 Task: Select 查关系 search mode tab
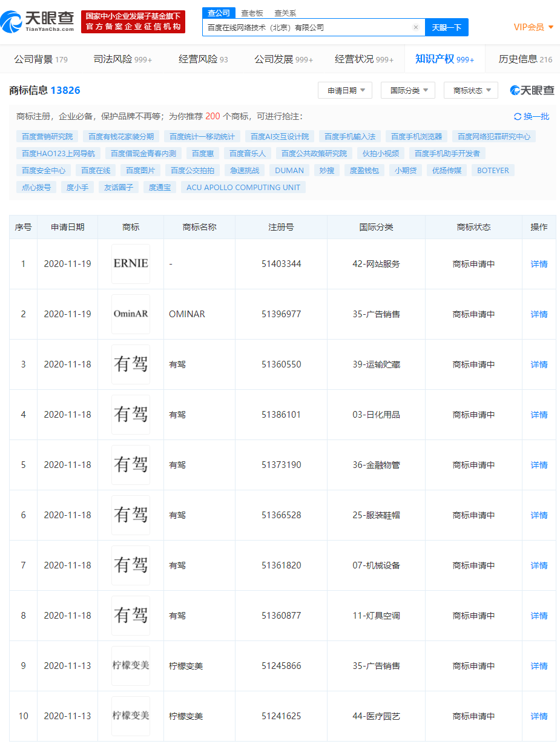(285, 13)
